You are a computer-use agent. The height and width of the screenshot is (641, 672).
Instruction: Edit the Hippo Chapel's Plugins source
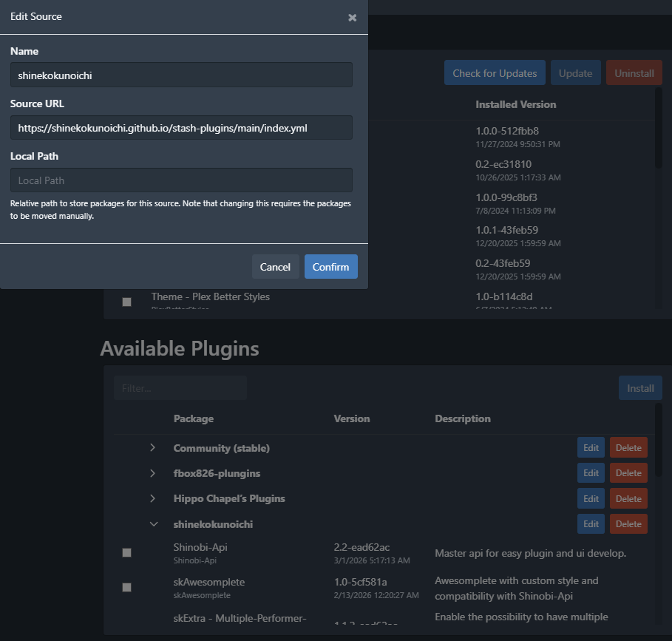pyautogui.click(x=591, y=498)
